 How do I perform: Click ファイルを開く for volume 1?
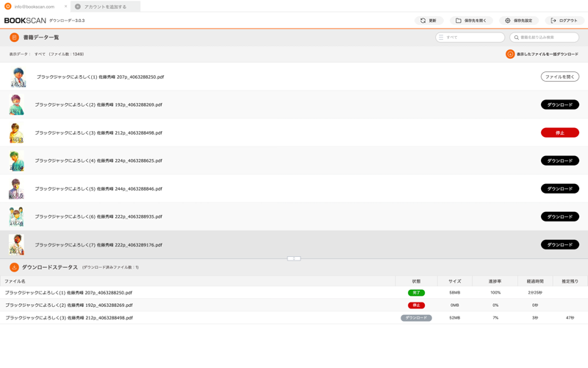[560, 77]
